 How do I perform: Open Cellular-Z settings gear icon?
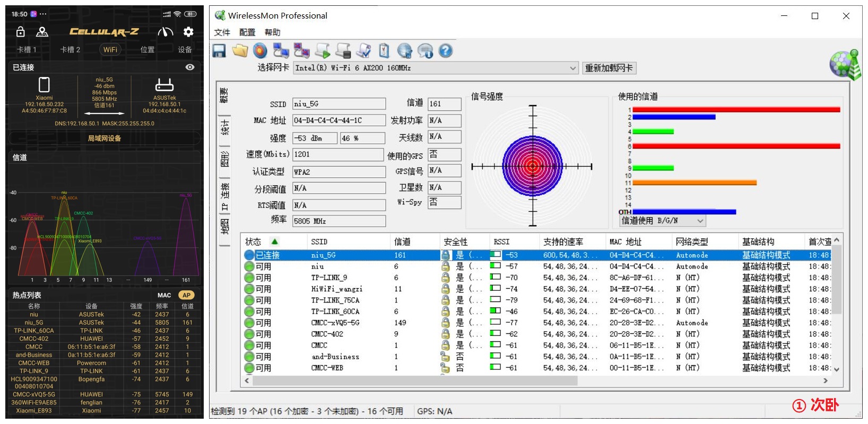[188, 32]
